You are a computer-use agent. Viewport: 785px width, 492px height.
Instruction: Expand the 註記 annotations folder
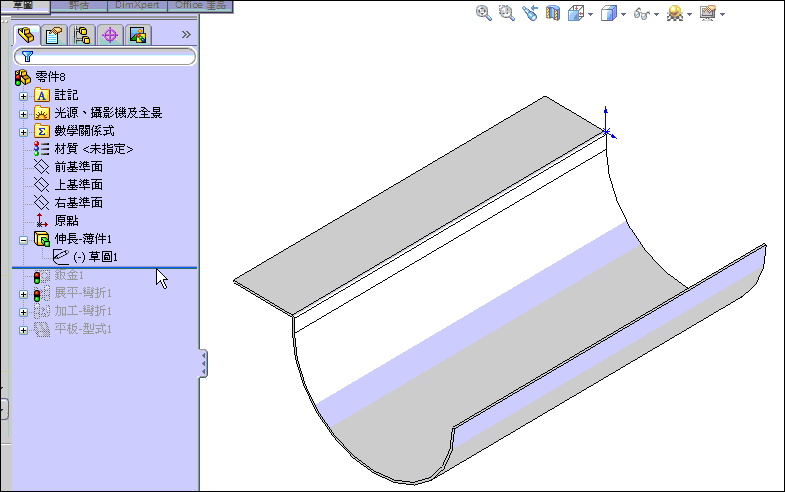[x=23, y=96]
